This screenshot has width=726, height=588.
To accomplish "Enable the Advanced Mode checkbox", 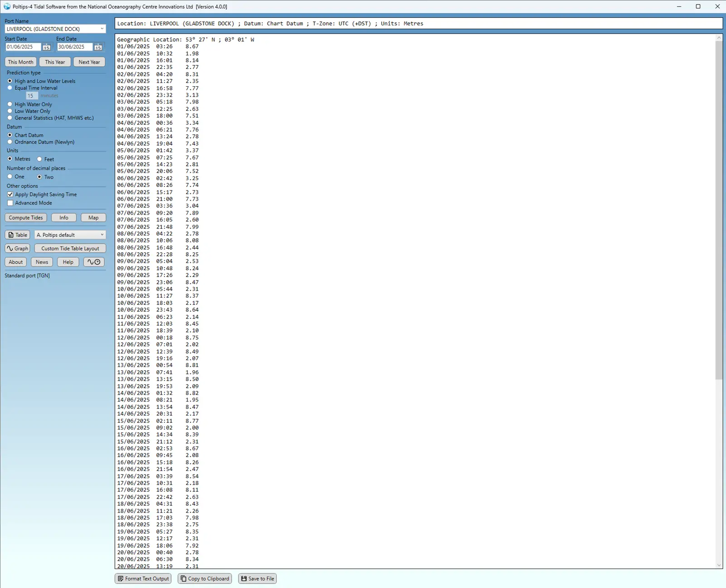I will (10, 203).
